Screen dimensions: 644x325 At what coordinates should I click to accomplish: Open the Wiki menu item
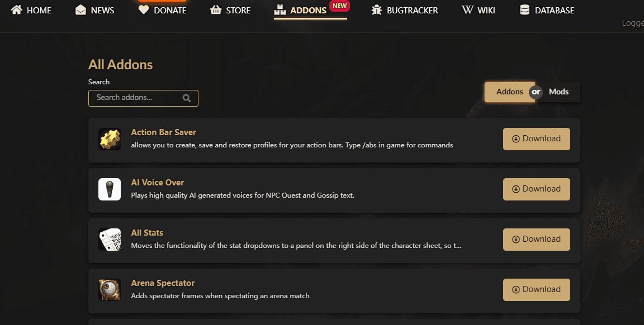(479, 10)
